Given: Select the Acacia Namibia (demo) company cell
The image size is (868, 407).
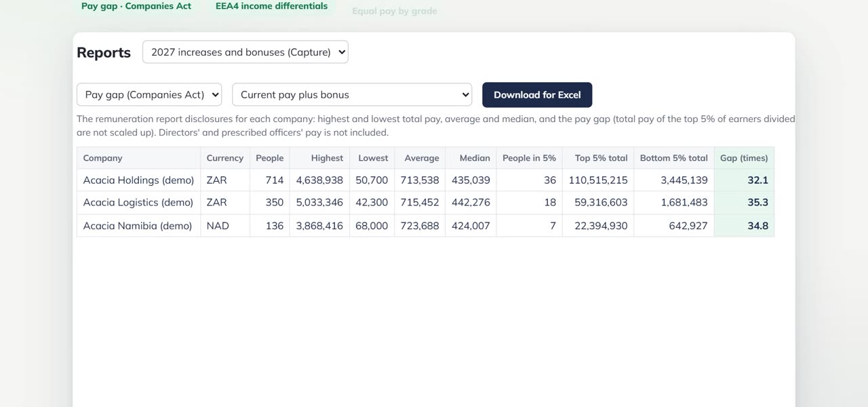Looking at the screenshot, I should click(138, 226).
